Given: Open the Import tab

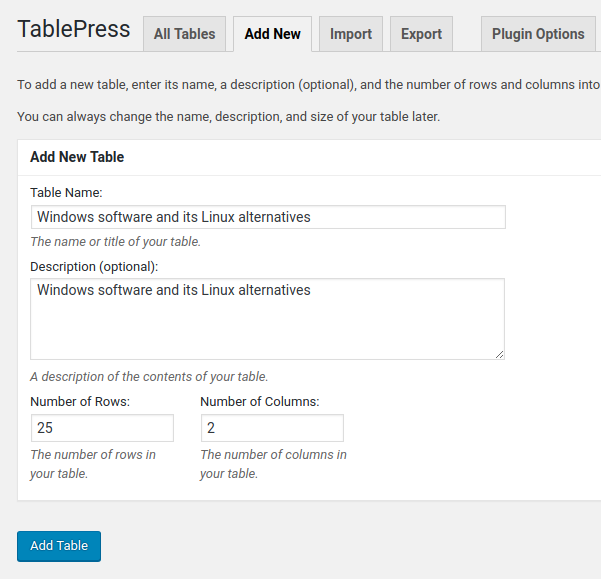Looking at the screenshot, I should click(x=351, y=34).
